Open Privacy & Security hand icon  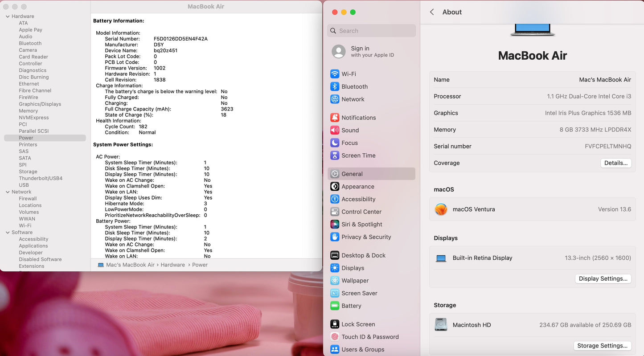(x=335, y=237)
